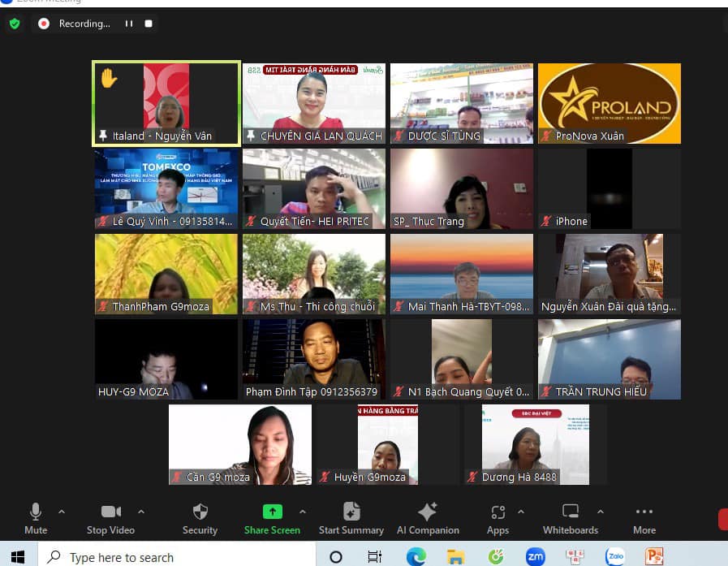Click muted mic icon on Lê Quý Vinh
Screen dimensions: 728x566
[103, 221]
